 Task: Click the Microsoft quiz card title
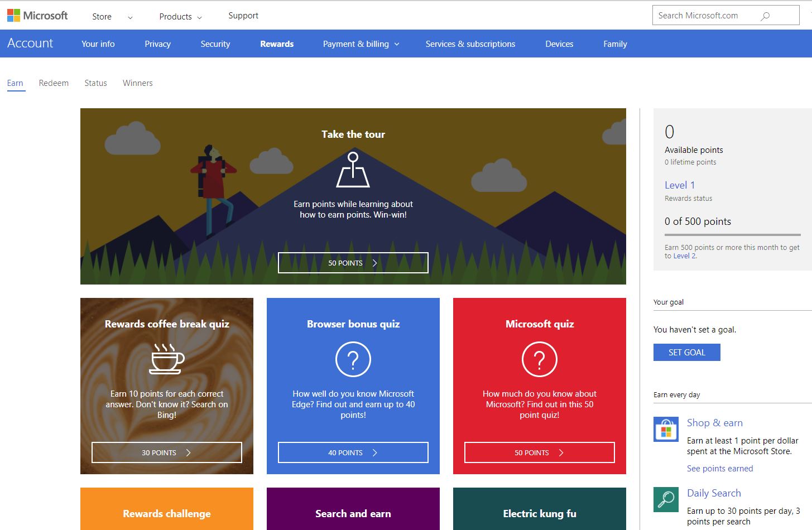(540, 324)
